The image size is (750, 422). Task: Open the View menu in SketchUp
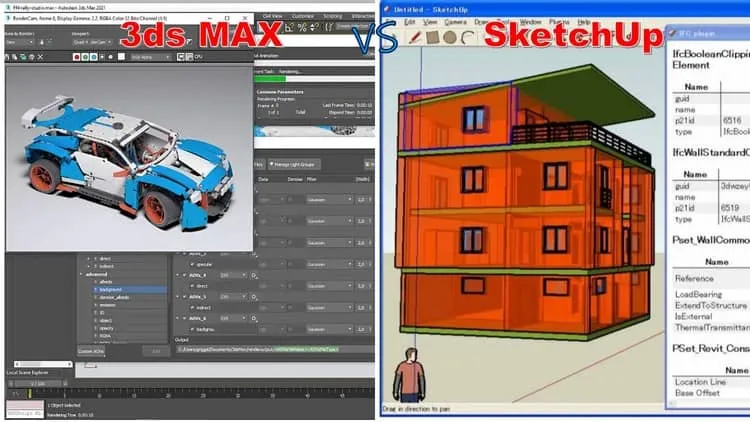[430, 22]
